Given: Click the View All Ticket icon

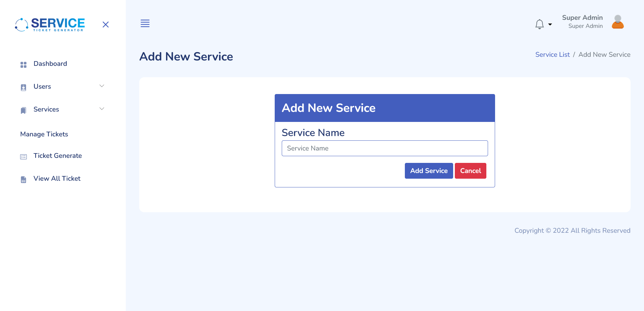Looking at the screenshot, I should pos(23,180).
